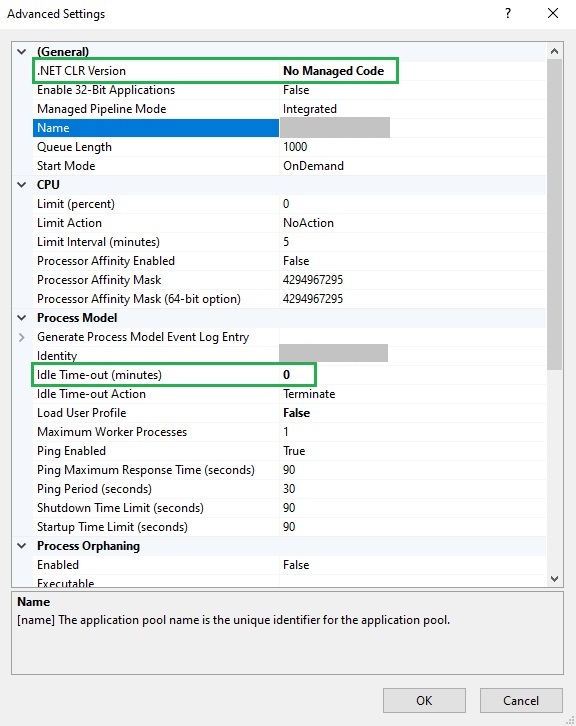Close the Advanced Settings dialog
The height and width of the screenshot is (726, 576).
553,13
